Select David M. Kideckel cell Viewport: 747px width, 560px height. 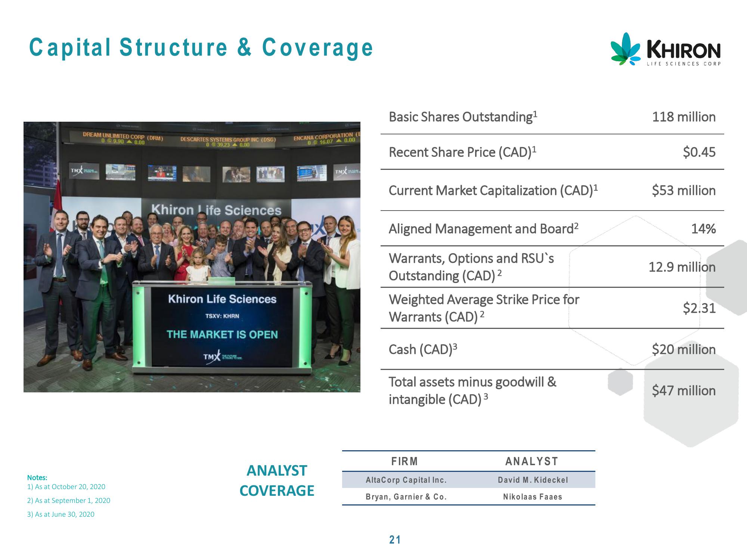[533, 480]
